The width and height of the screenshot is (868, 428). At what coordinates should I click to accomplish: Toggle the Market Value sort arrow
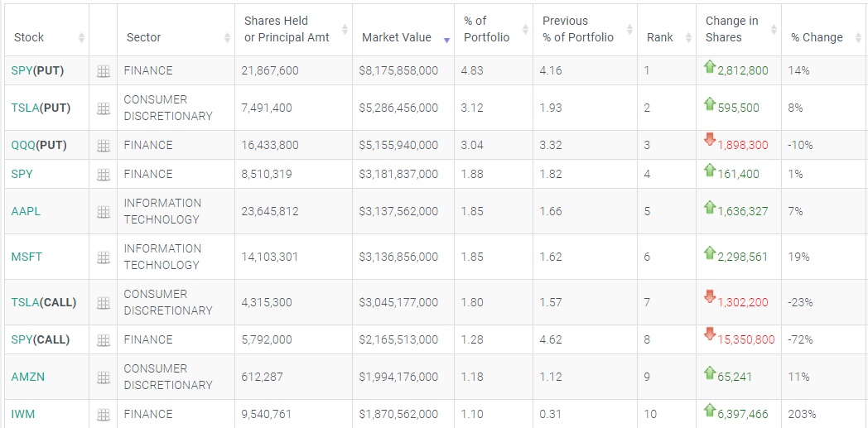pos(447,39)
